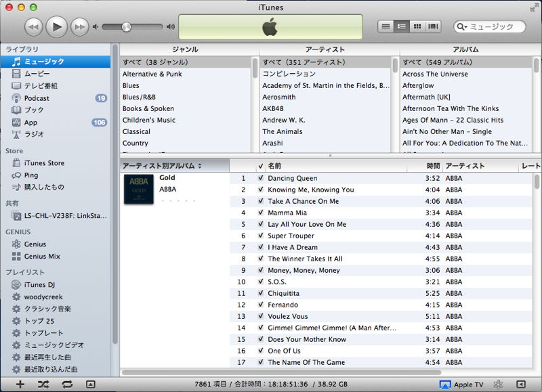This screenshot has width=542, height=392.
Task: Switch to Cover Flow view
Action: click(x=433, y=26)
